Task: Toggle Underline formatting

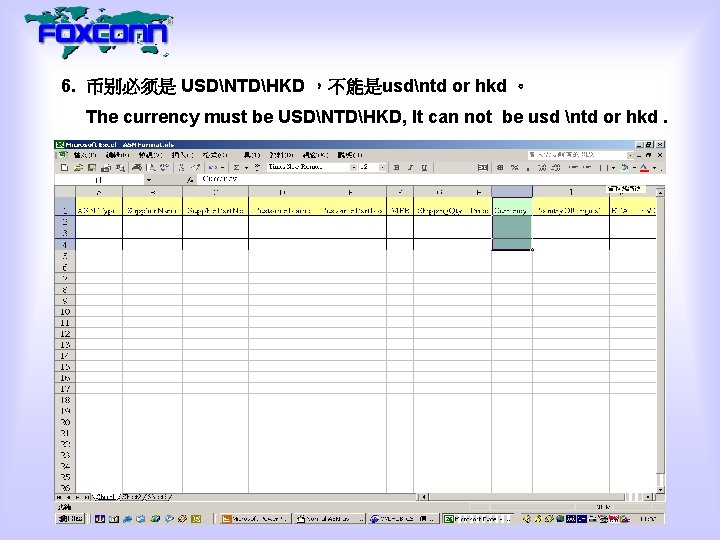Action: (x=424, y=168)
